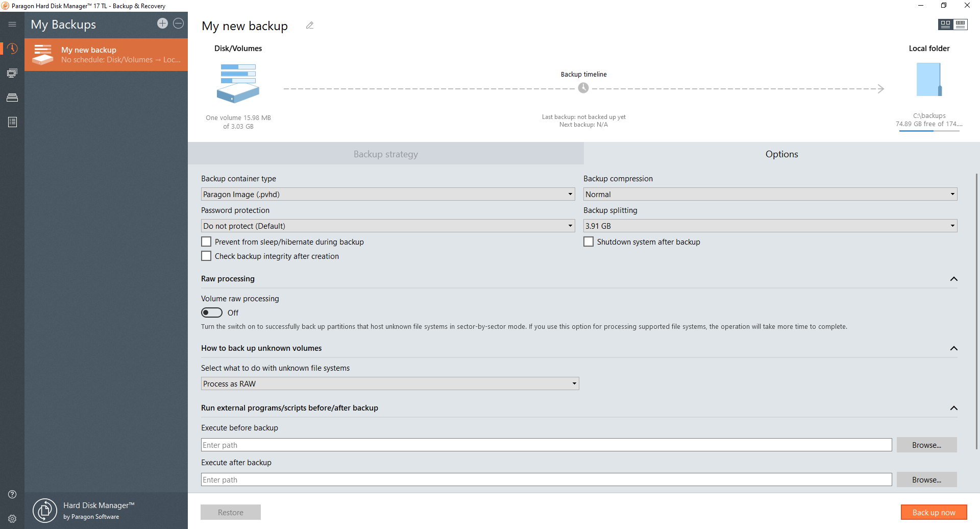Screen dimensions: 980x529
Task: Open the Backup container type dropdown
Action: (387, 194)
